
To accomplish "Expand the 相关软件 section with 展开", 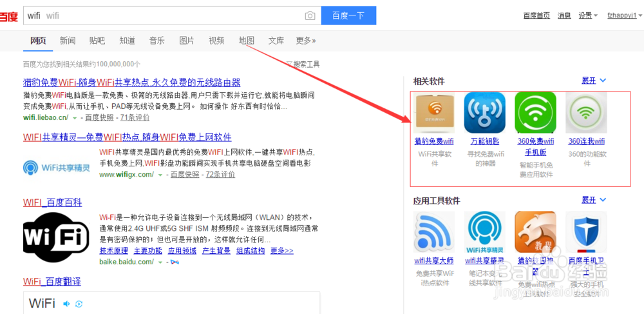I will coord(594,81).
